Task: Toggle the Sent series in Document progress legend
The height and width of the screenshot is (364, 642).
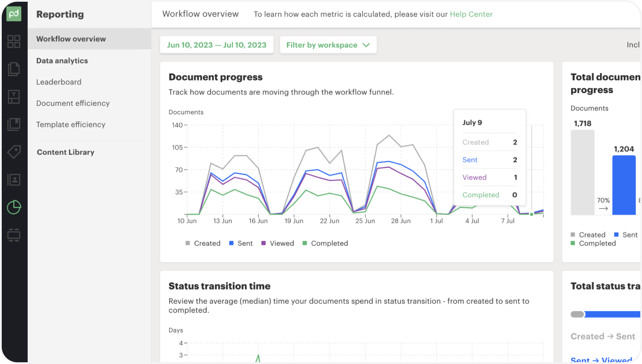Action: coord(241,244)
